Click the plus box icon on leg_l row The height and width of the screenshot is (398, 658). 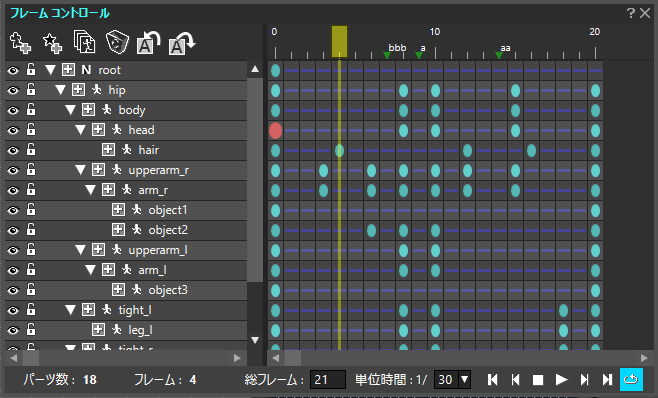click(98, 330)
